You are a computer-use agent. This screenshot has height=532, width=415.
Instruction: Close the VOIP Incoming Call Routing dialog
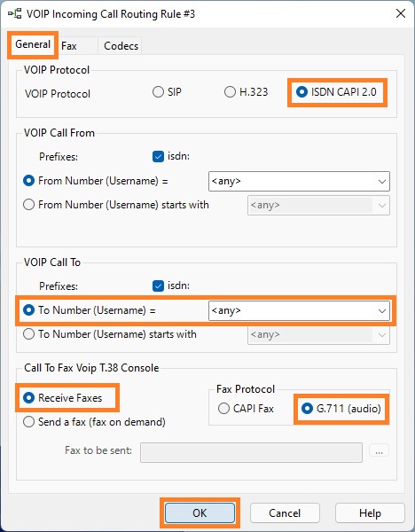pyautogui.click(x=401, y=13)
